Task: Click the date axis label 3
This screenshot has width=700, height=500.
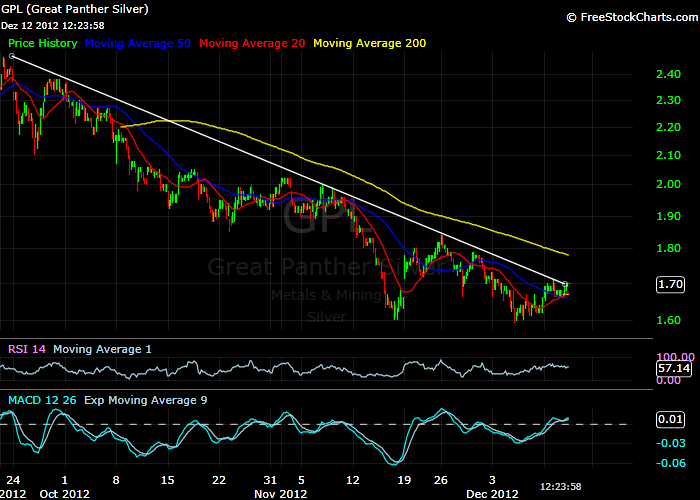Action: click(x=492, y=480)
